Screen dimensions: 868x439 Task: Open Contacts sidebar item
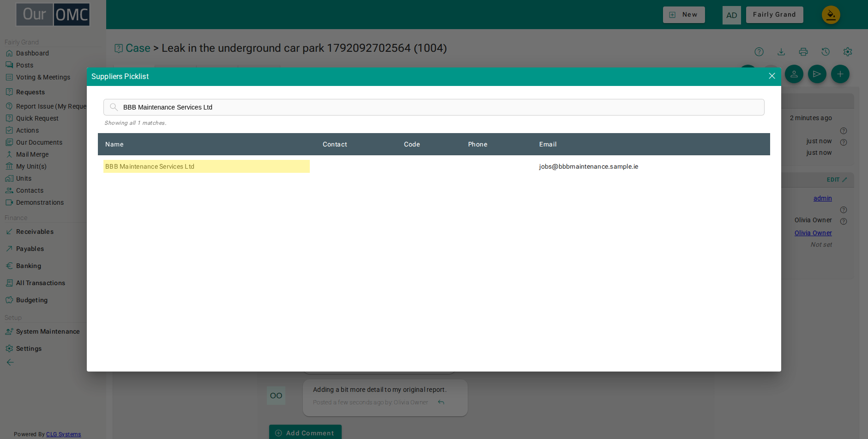pyautogui.click(x=30, y=190)
